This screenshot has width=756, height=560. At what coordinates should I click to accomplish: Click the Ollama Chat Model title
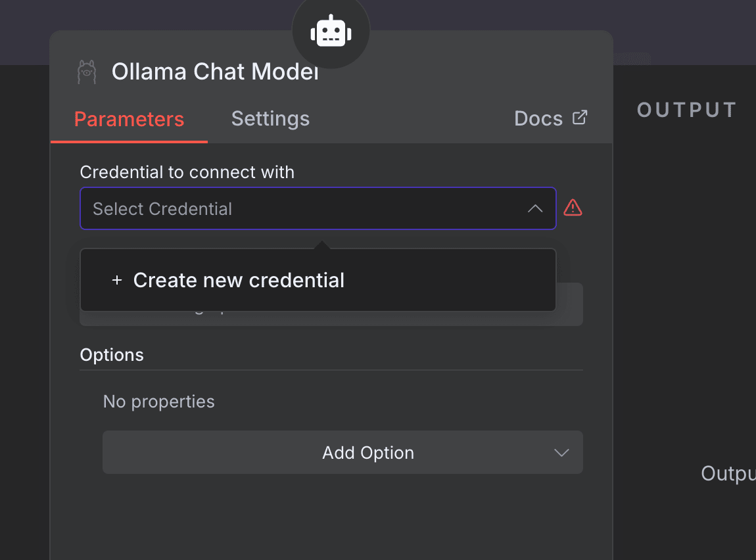(x=215, y=72)
